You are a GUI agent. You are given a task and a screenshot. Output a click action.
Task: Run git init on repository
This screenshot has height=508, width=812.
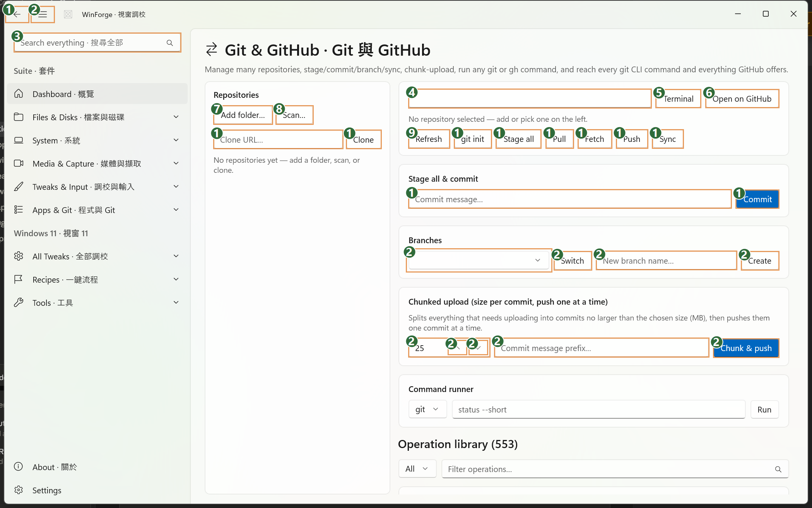click(x=473, y=139)
